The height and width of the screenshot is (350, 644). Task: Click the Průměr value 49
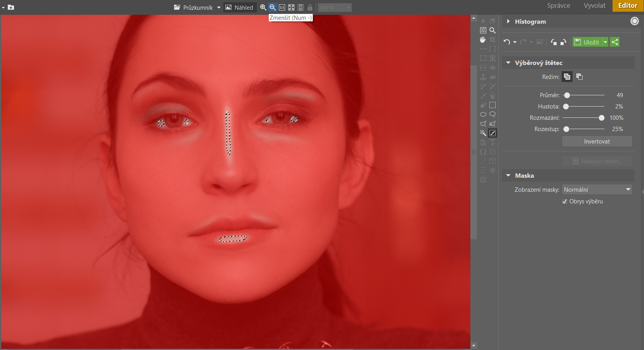tap(620, 95)
